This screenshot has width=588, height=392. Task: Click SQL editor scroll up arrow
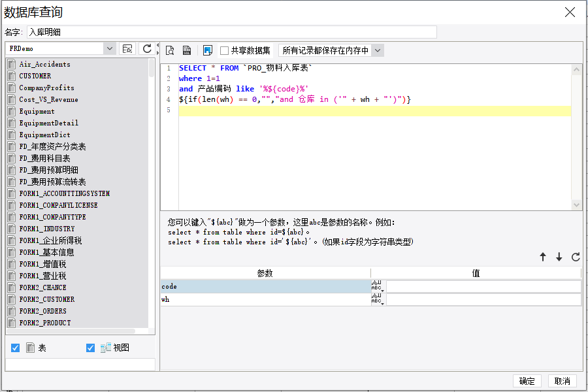pyautogui.click(x=576, y=69)
